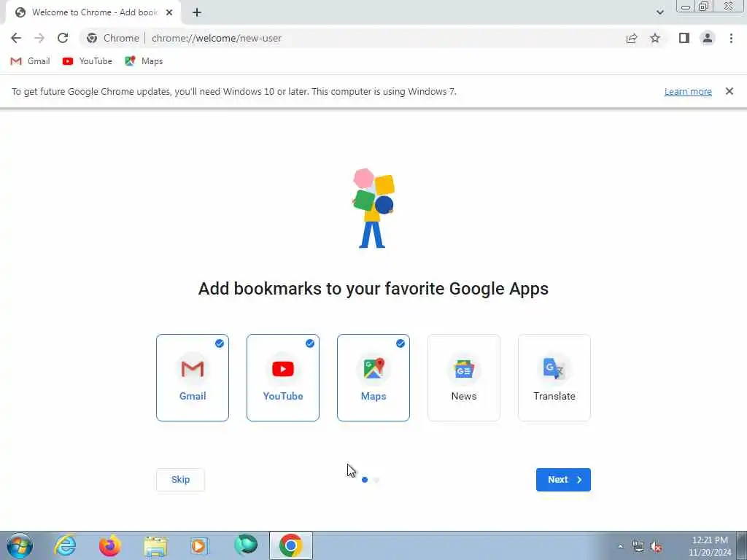Viewport: 747px width, 560px height.
Task: Continue with the Next button
Action: tap(563, 480)
